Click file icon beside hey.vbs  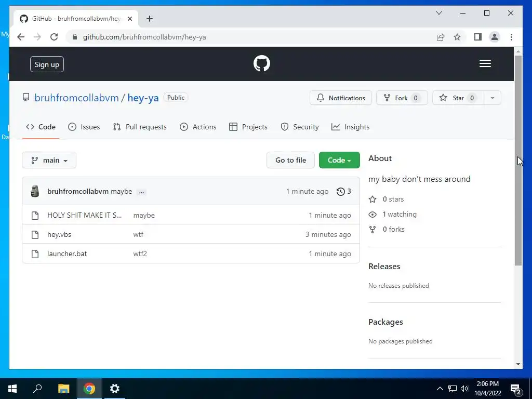pos(35,234)
